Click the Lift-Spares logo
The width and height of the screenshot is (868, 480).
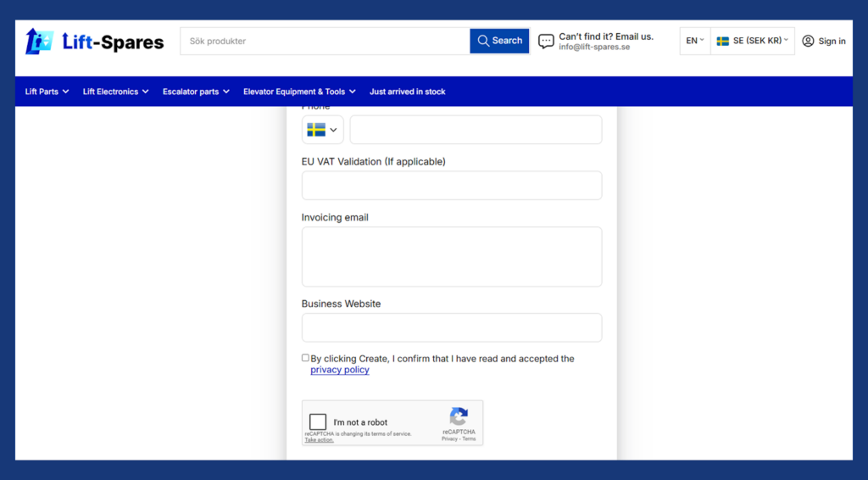click(x=95, y=42)
